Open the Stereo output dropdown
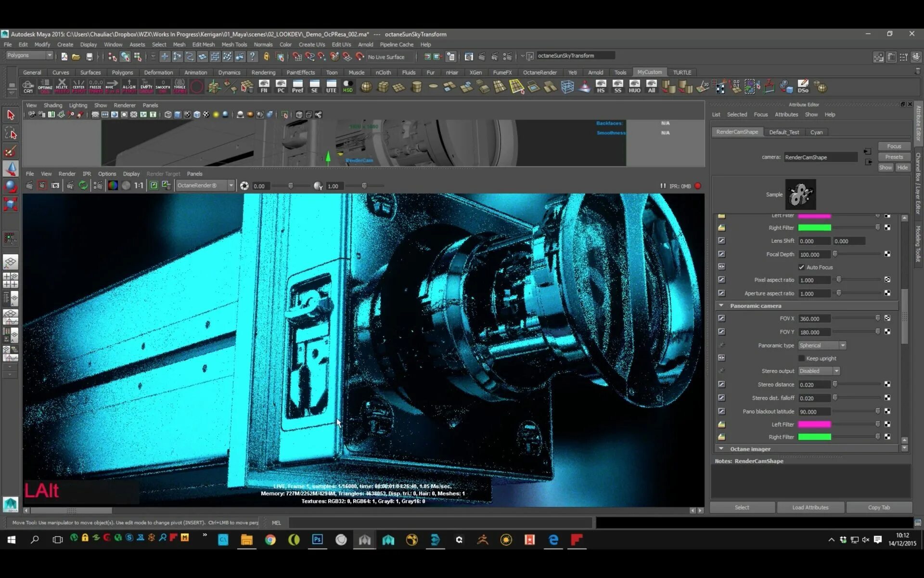The width and height of the screenshot is (924, 578). pyautogui.click(x=819, y=371)
